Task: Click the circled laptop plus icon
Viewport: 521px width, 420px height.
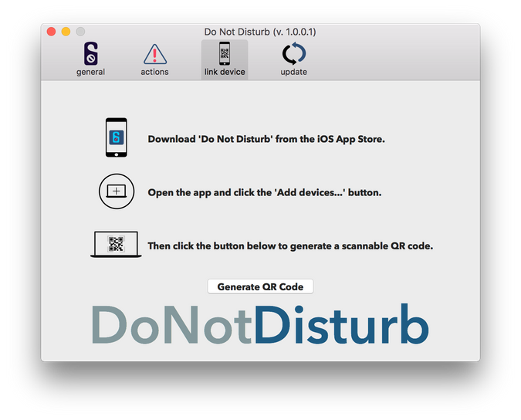Action: tap(117, 192)
